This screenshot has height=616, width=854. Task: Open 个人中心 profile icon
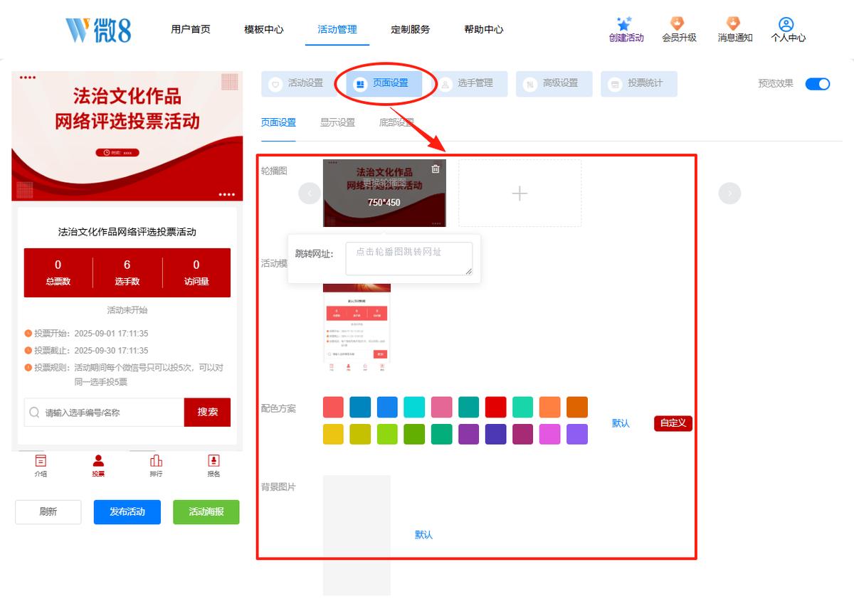(786, 24)
